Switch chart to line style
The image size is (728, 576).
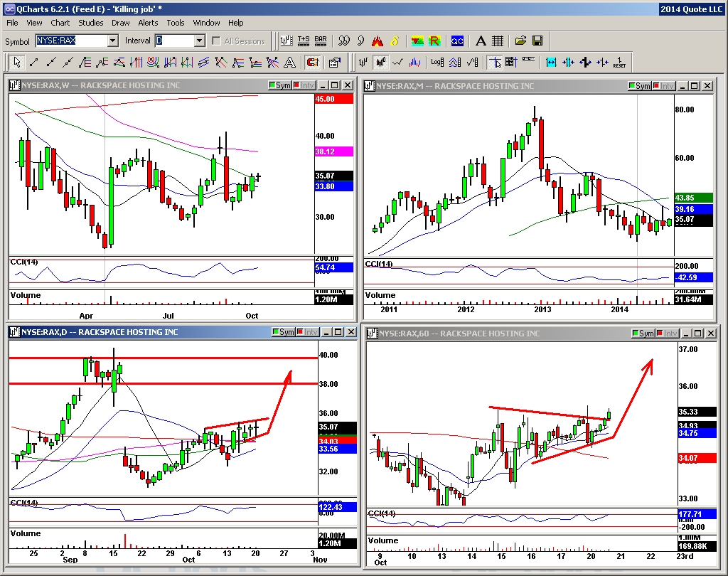[397, 62]
